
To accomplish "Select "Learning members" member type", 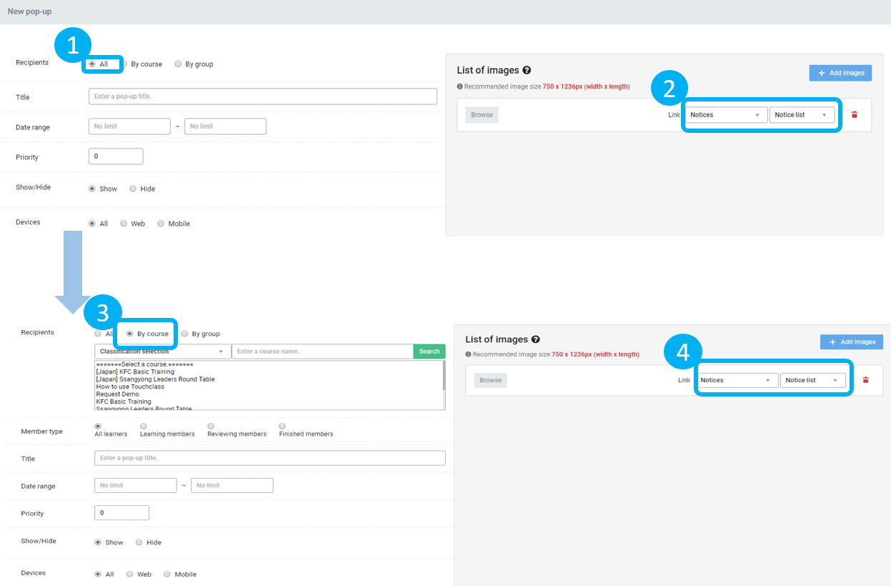I will 141,427.
